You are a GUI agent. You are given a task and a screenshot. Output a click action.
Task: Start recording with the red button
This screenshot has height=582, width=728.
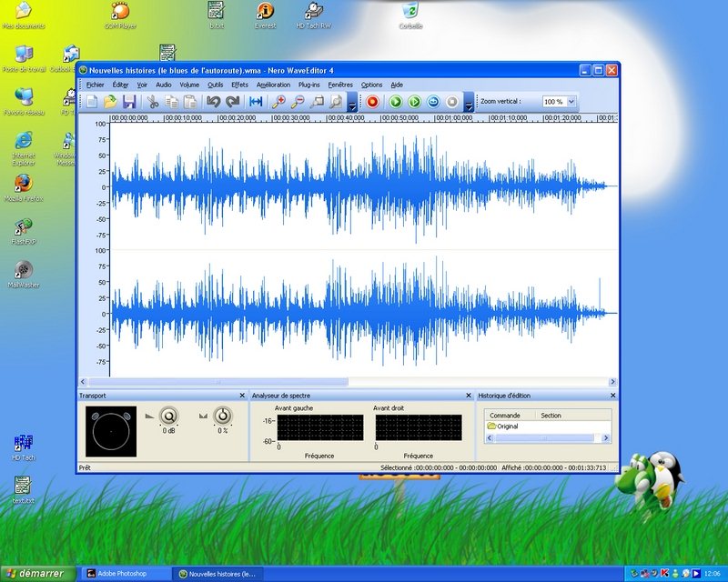(x=372, y=102)
